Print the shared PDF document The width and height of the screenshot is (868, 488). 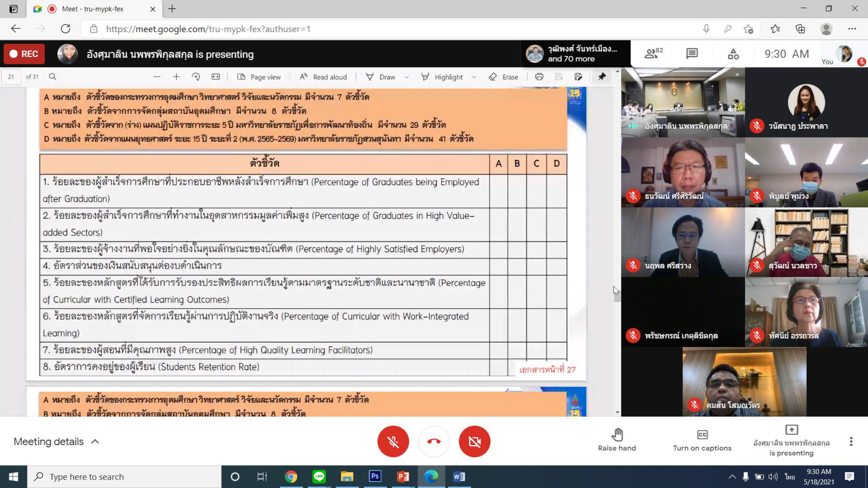[x=539, y=77]
